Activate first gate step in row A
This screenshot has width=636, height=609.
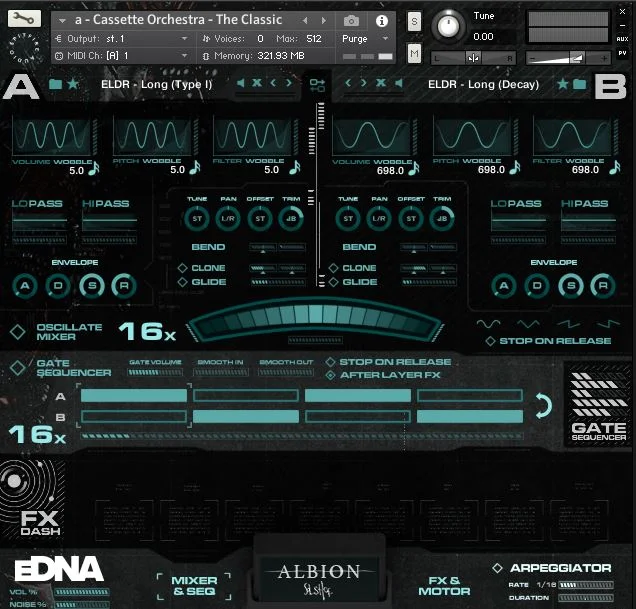pos(134,396)
